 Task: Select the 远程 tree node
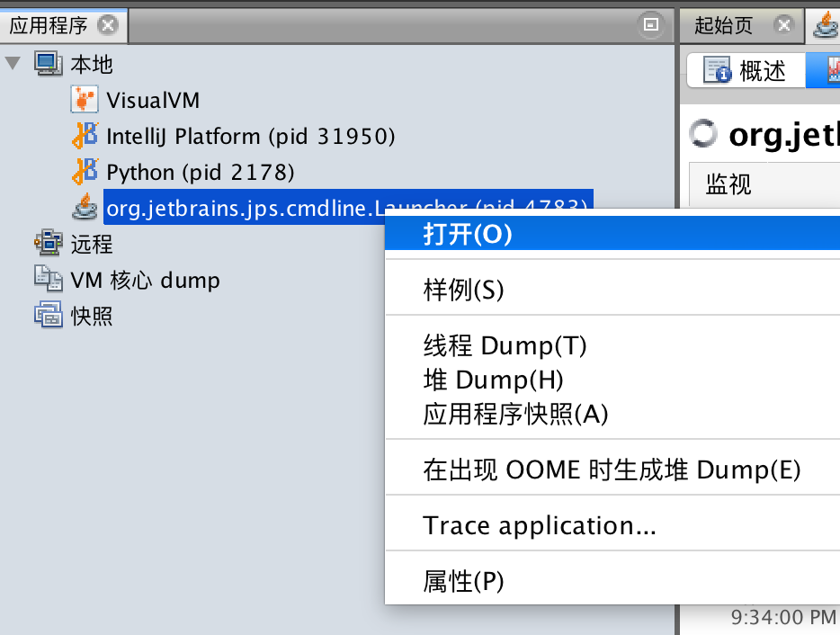coord(92,244)
